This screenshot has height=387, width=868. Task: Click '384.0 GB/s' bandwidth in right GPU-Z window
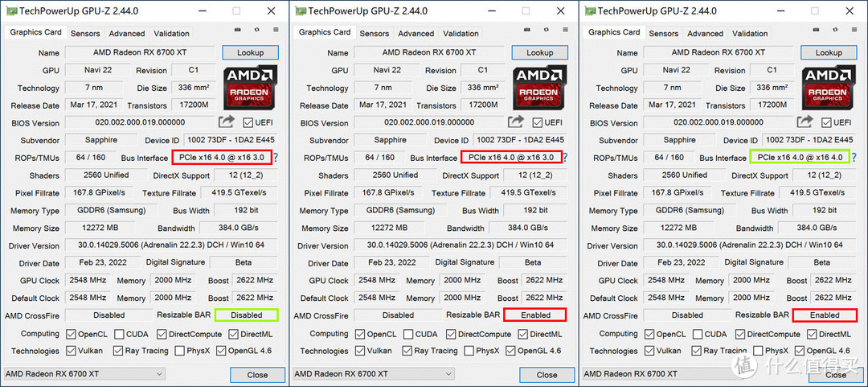(817, 228)
